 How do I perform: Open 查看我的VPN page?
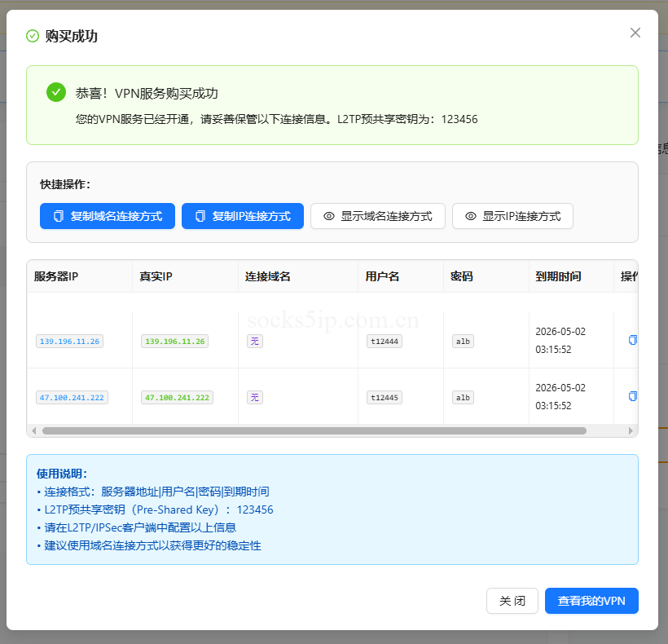tap(591, 601)
